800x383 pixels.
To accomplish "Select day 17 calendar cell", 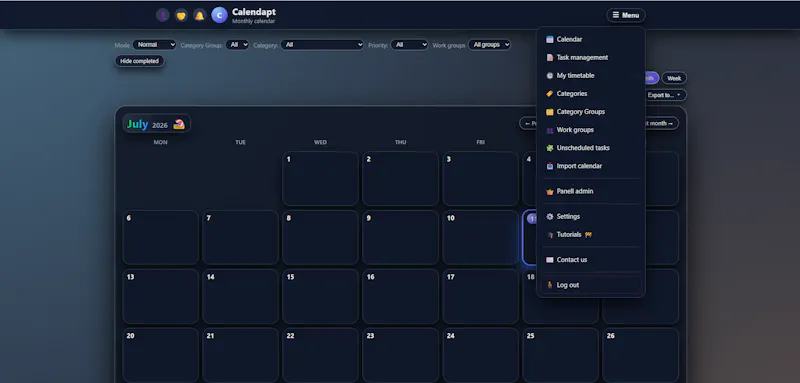I will click(x=481, y=296).
